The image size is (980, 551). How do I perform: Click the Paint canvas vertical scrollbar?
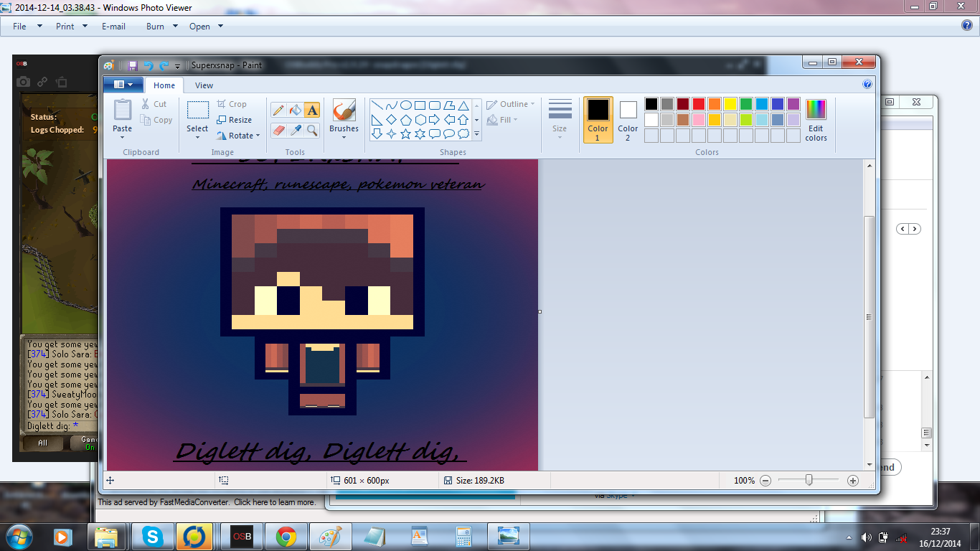click(x=870, y=316)
